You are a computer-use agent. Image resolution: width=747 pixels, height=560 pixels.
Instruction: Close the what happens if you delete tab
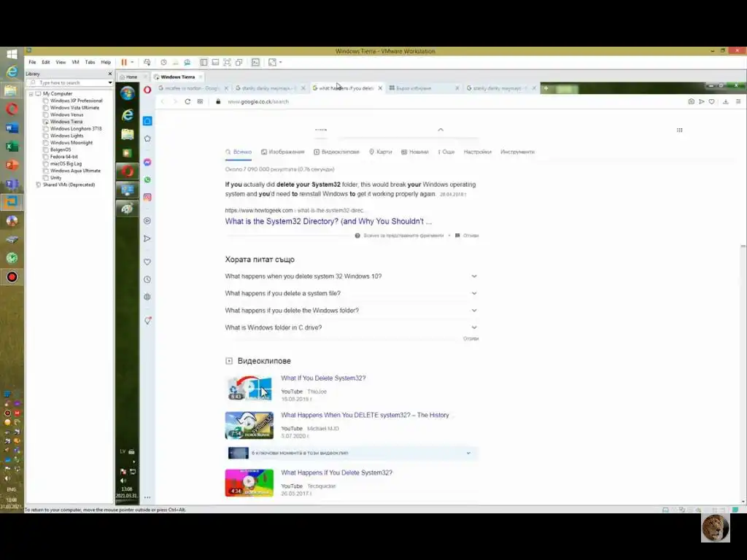pyautogui.click(x=380, y=88)
